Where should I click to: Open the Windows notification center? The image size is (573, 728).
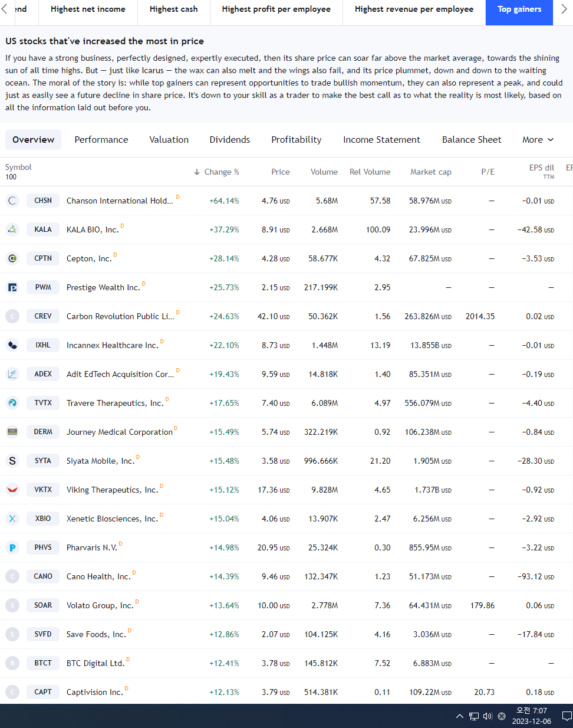(567, 716)
